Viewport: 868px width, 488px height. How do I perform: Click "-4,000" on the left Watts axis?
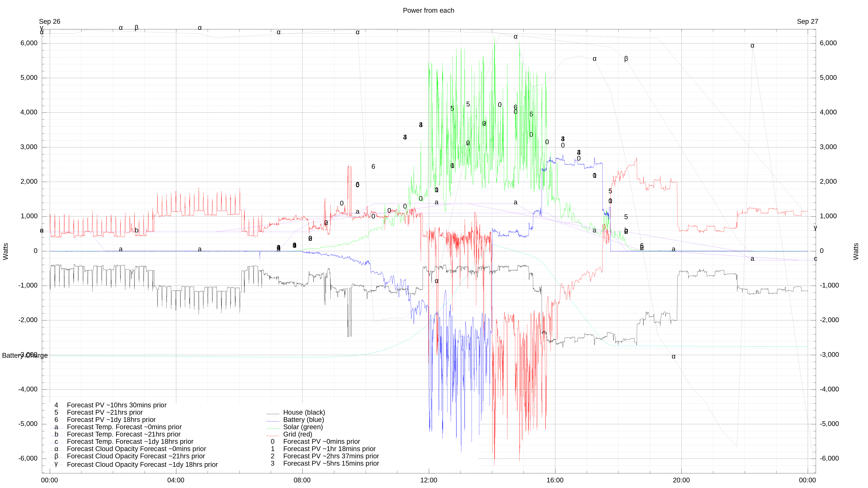(28, 389)
